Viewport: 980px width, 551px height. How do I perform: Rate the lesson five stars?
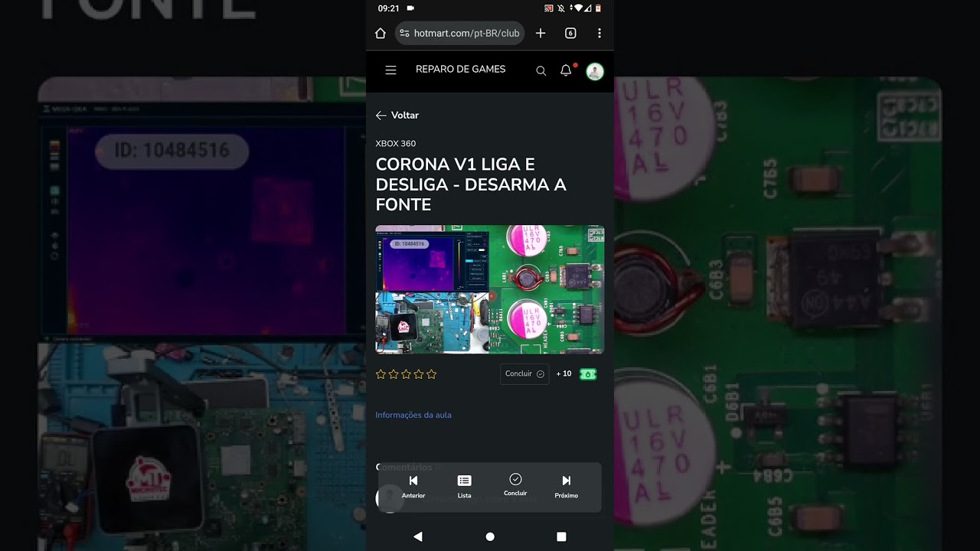coord(431,374)
